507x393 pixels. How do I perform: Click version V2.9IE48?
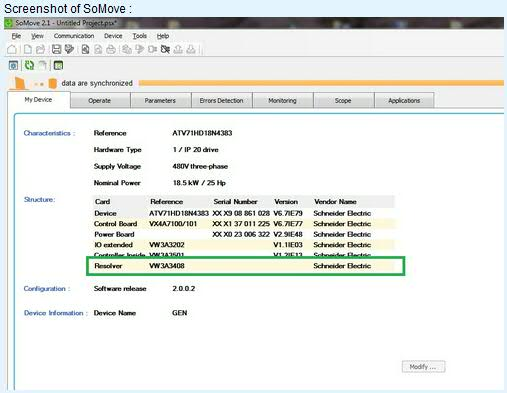(288, 234)
